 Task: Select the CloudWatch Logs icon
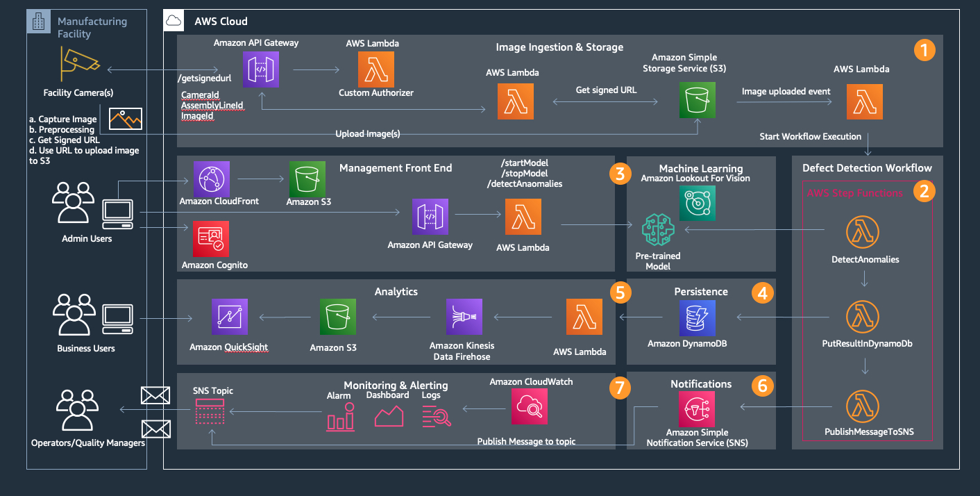(x=436, y=416)
